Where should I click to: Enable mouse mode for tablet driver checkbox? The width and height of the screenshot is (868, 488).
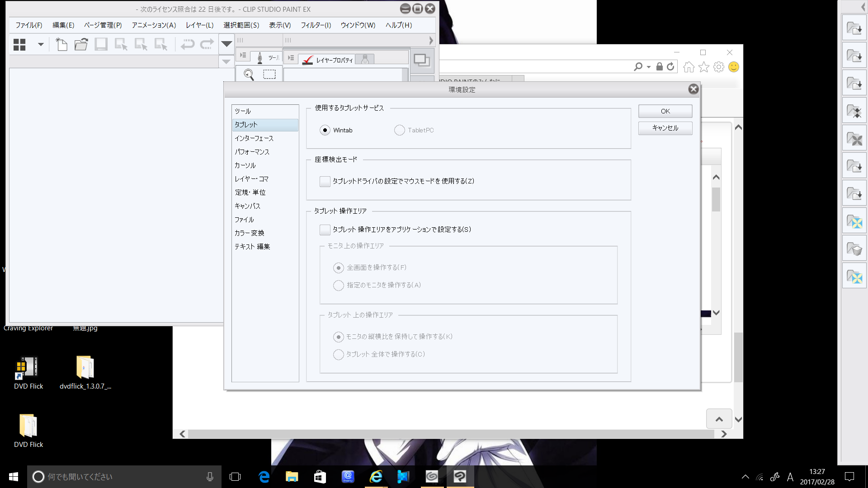pyautogui.click(x=325, y=181)
